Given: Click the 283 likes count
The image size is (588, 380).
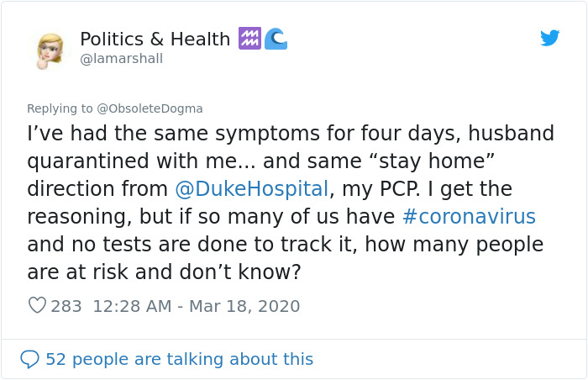Looking at the screenshot, I should tap(66, 306).
